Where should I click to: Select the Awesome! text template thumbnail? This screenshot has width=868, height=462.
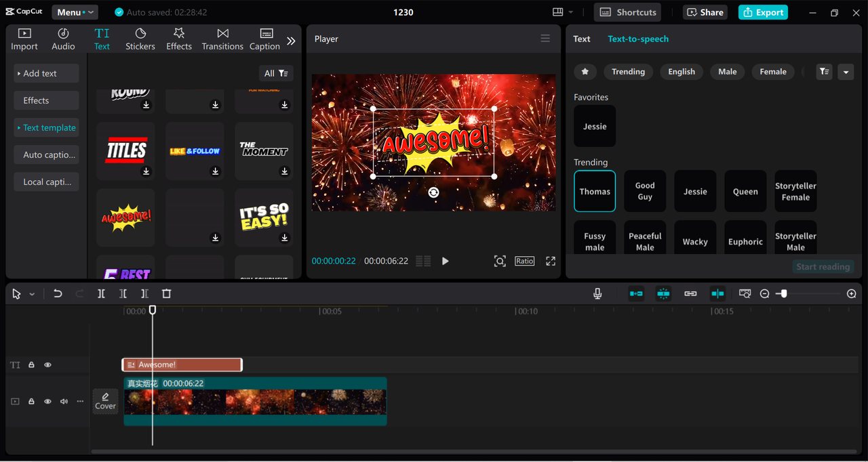coord(125,217)
